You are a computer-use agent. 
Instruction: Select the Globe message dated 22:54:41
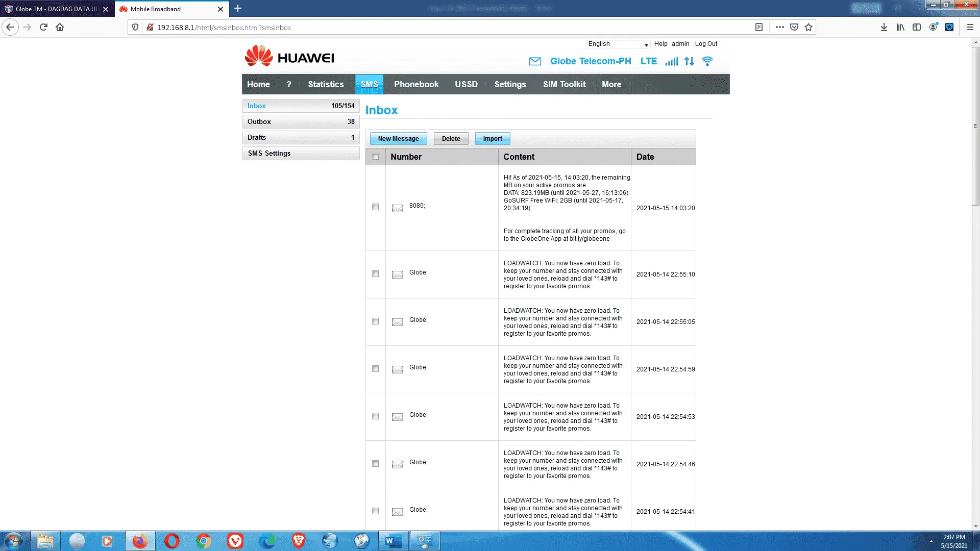click(x=376, y=511)
